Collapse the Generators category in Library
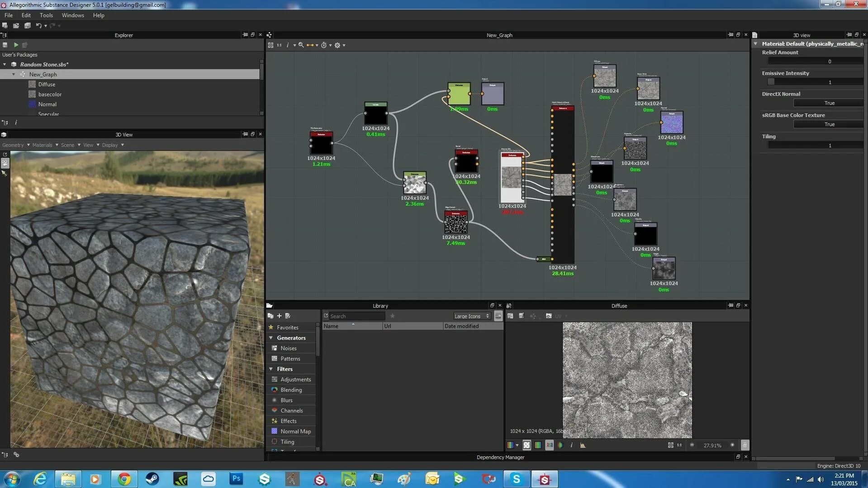The width and height of the screenshot is (868, 488). [271, 338]
